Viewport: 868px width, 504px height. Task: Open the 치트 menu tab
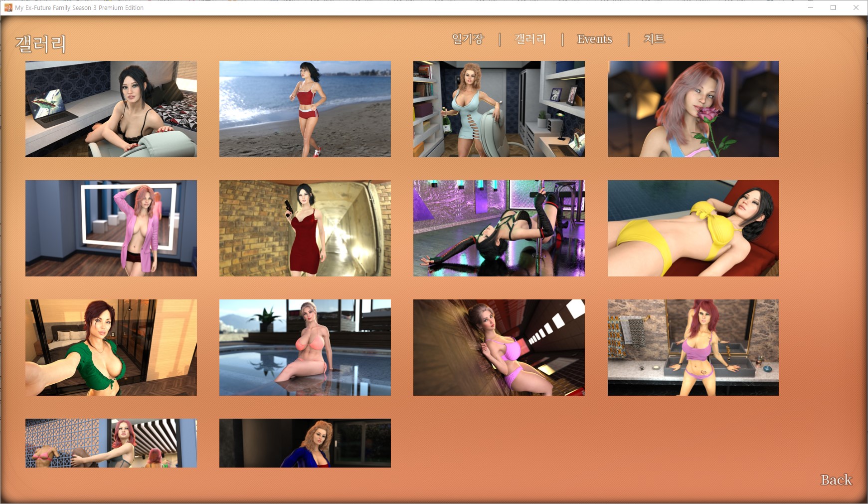(654, 39)
